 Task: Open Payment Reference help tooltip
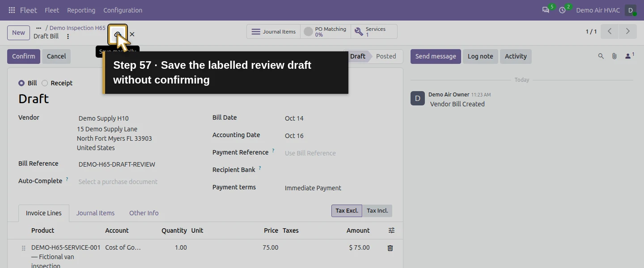point(273,151)
